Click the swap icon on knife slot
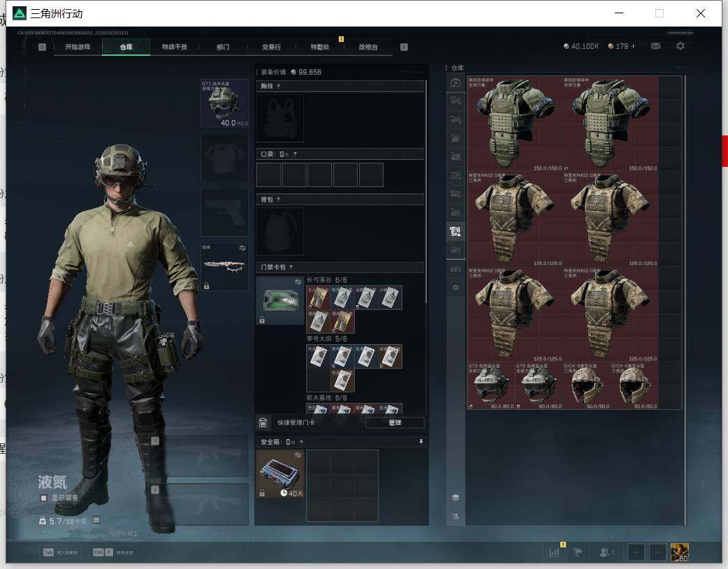Viewport: 728px width, 569px height. coord(242,249)
